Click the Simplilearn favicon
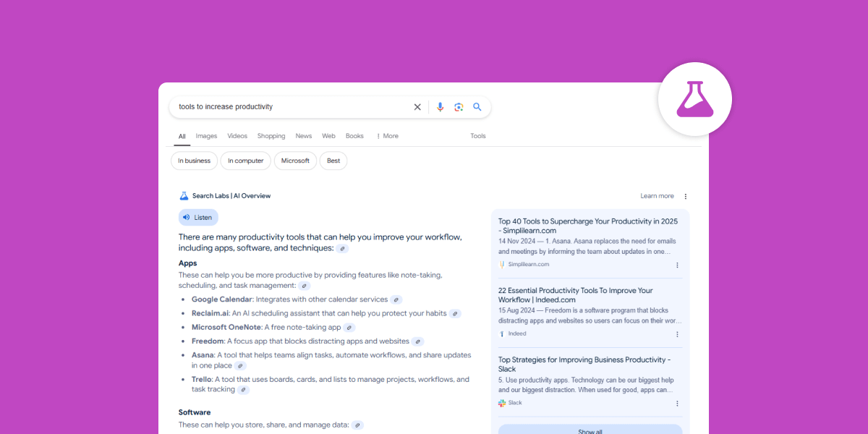Viewport: 868px width, 434px height. [502, 265]
